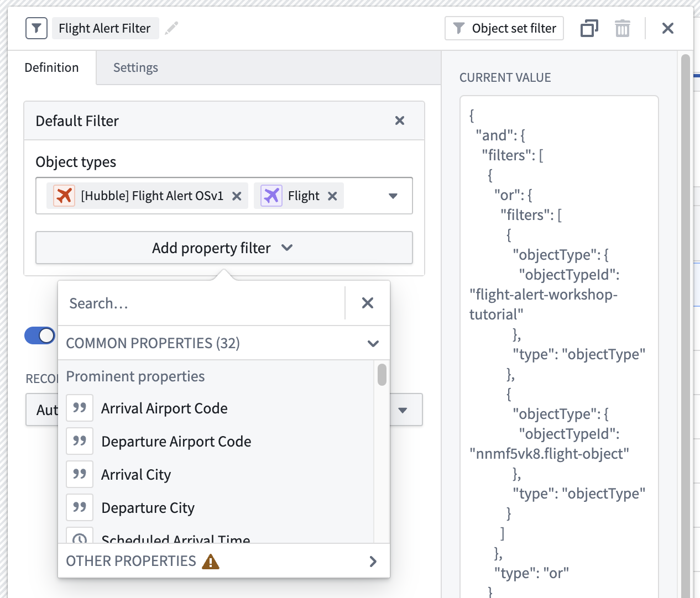700x598 pixels.
Task: Remove the Flight object type chip
Action: click(332, 196)
